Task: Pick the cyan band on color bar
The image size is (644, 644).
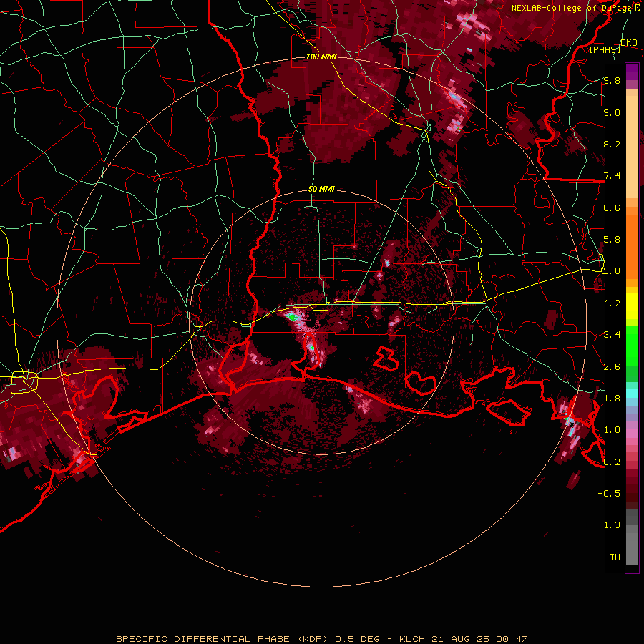Action: [632, 393]
